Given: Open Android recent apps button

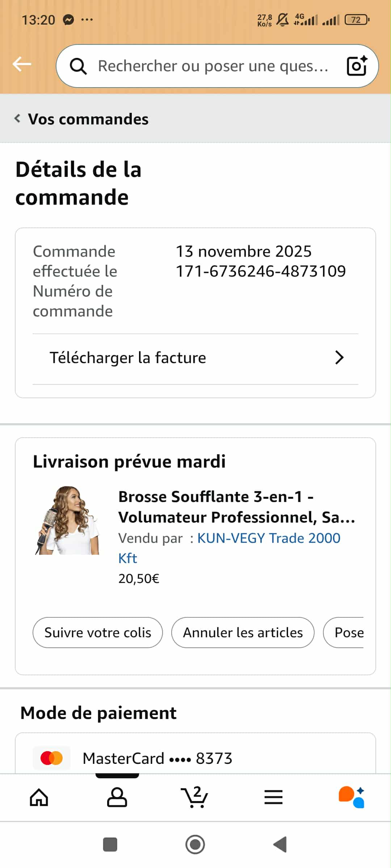Looking at the screenshot, I should tap(110, 844).
